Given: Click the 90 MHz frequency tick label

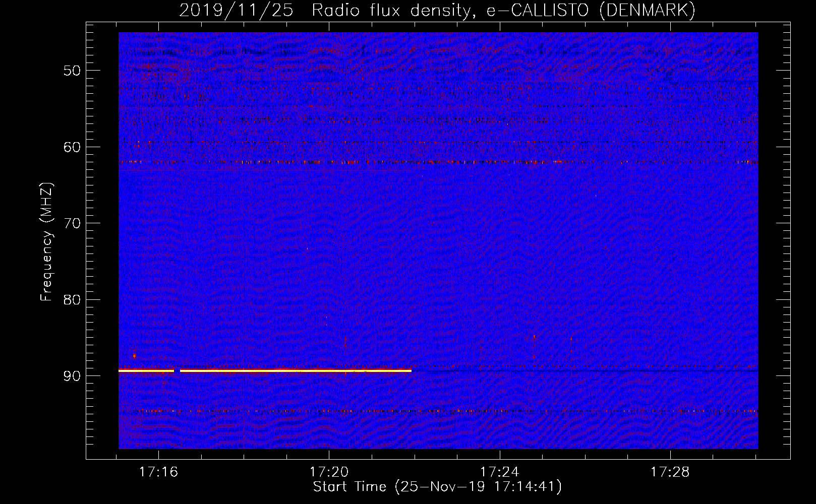Looking at the screenshot, I should [72, 376].
